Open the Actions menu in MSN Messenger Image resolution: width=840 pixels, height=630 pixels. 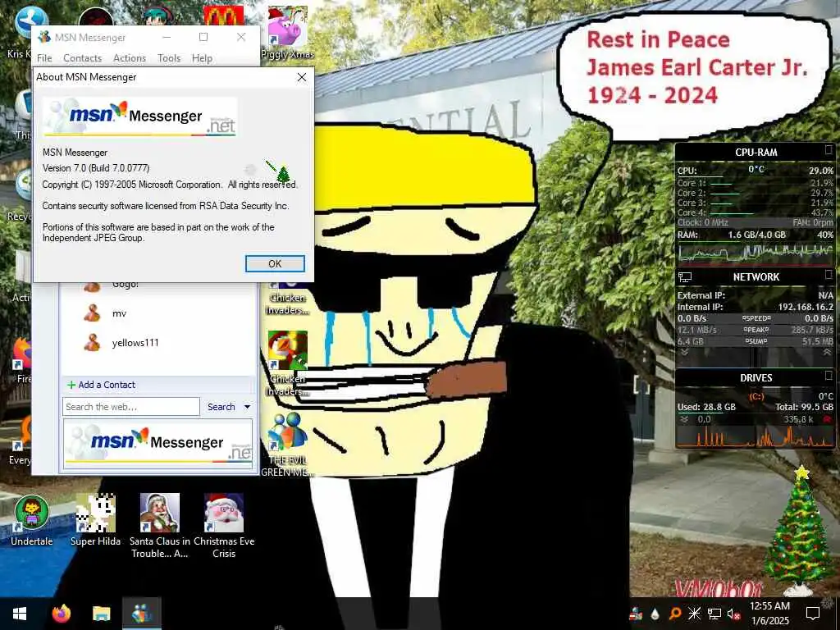[x=129, y=58]
